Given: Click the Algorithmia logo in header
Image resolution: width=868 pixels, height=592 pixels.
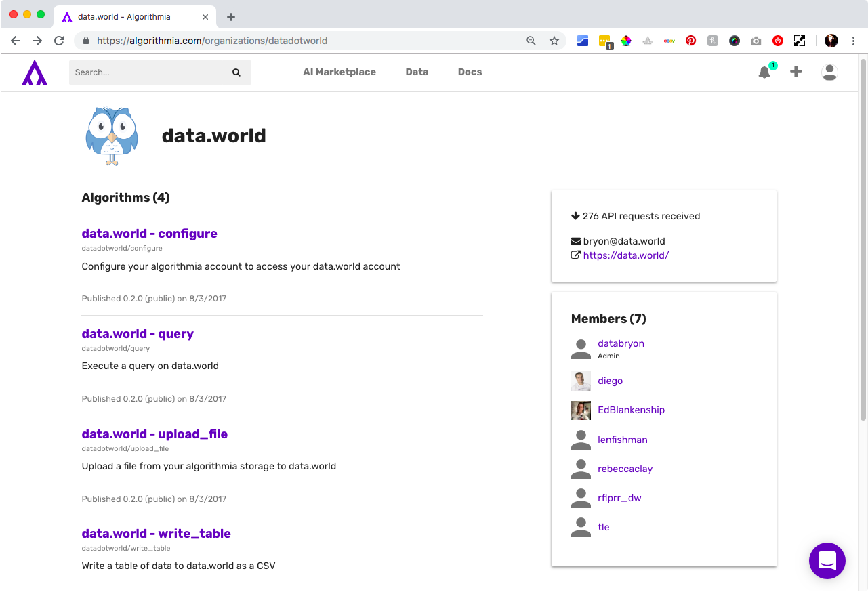Looking at the screenshot, I should click(35, 72).
